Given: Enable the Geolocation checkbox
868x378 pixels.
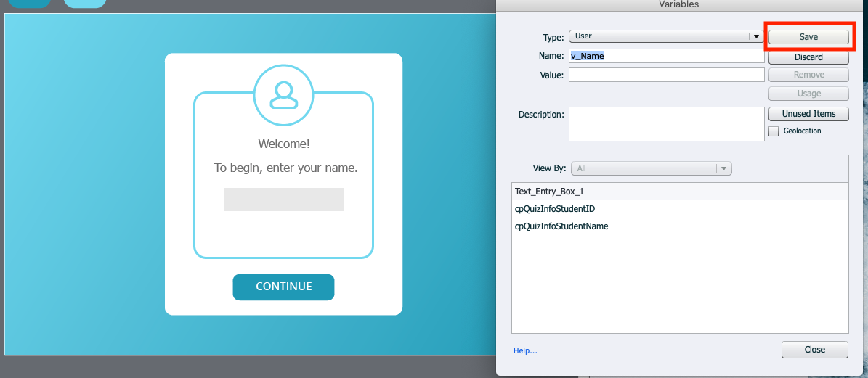Looking at the screenshot, I should coord(774,131).
